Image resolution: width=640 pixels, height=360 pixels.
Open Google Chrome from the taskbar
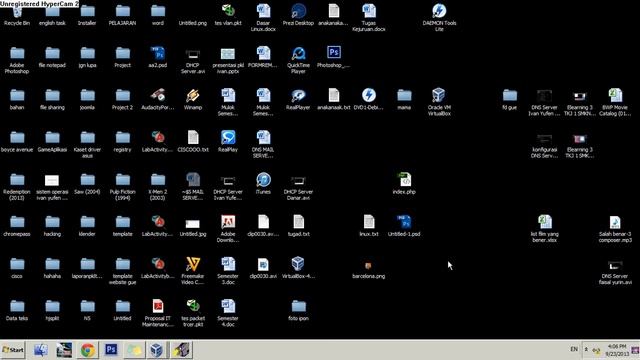[x=87, y=350]
